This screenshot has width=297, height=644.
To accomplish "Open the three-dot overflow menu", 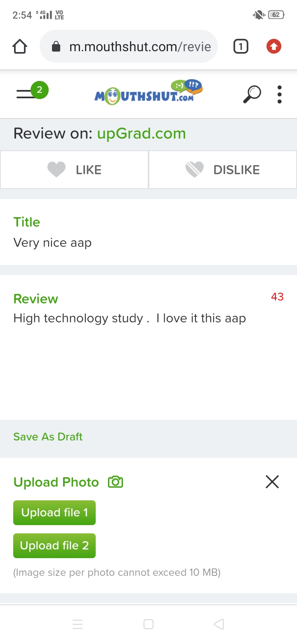I will point(279,94).
